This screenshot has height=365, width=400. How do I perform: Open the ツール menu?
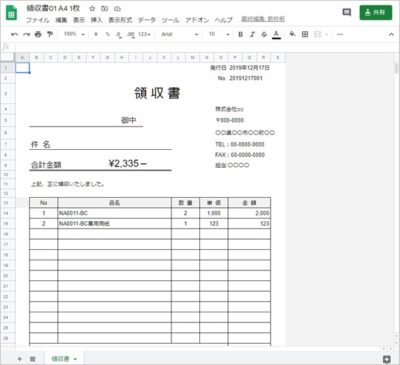point(170,20)
